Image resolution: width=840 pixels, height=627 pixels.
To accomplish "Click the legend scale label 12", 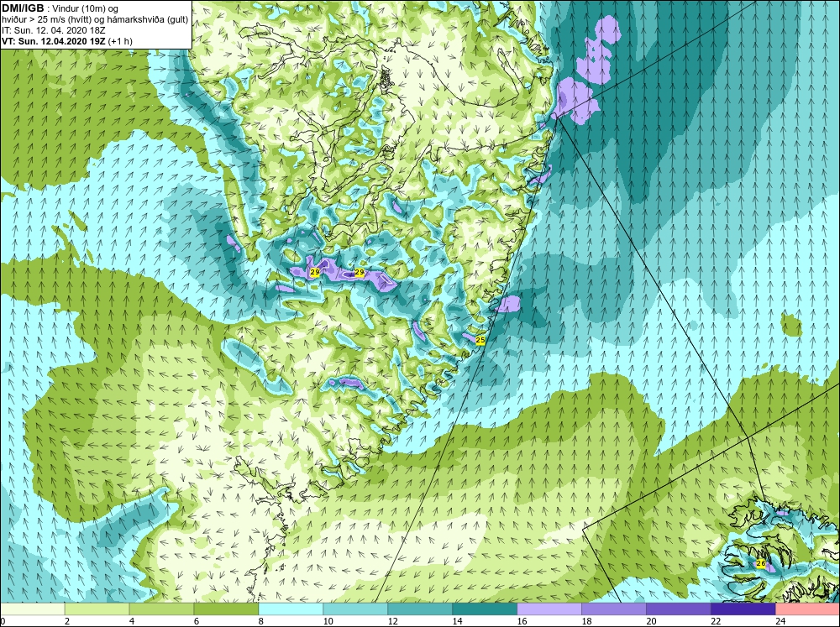I will tap(392, 621).
